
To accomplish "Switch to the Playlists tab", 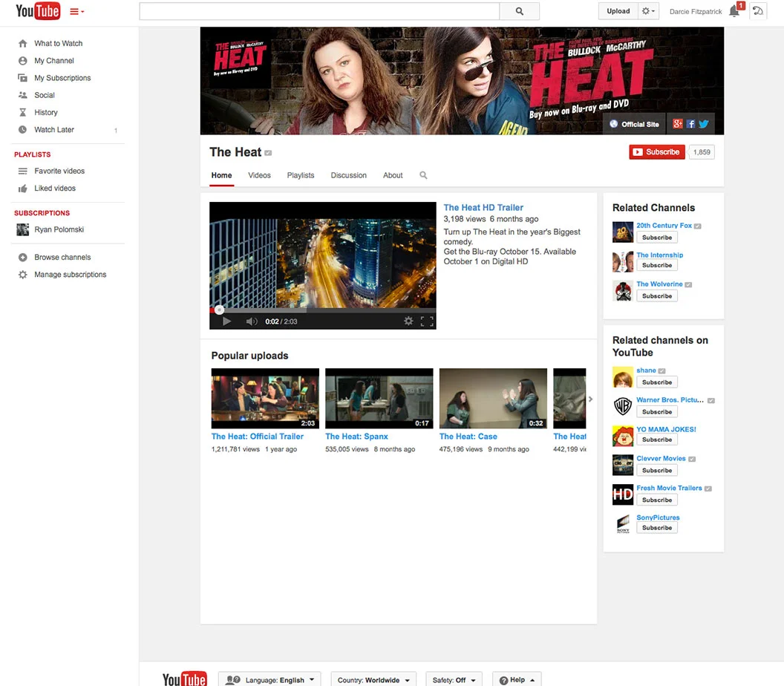I will pyautogui.click(x=301, y=175).
